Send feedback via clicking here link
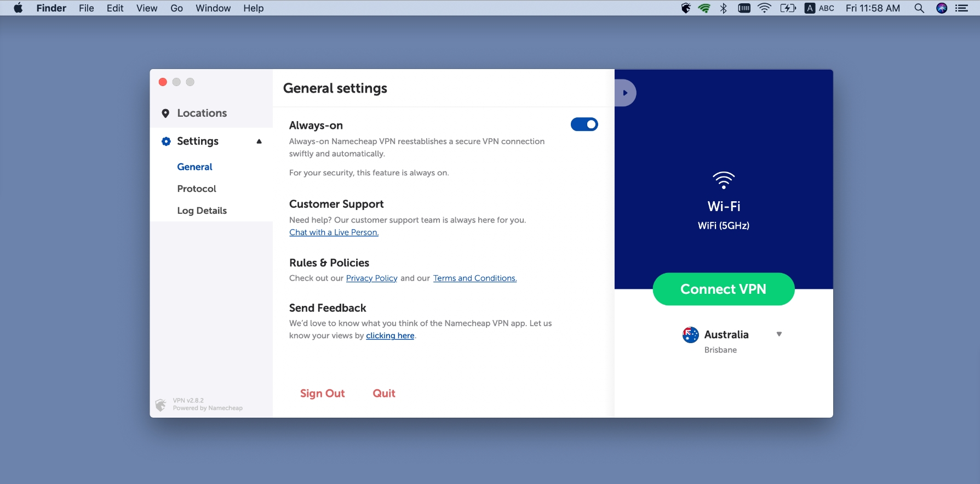Screen dimensions: 980x484 390,335
